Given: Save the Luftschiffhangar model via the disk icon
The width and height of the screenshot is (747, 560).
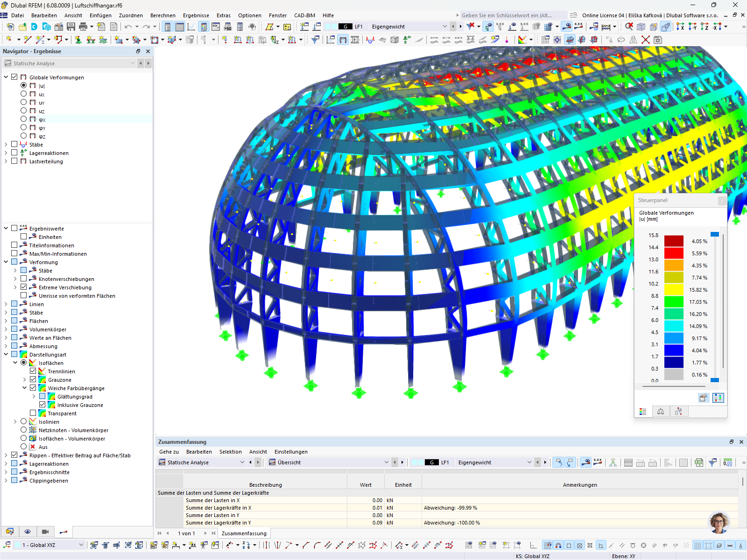Looking at the screenshot, I should (70, 27).
